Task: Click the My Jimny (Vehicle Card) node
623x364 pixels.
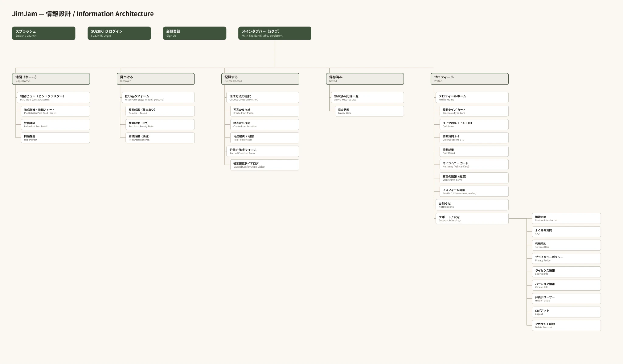Action: click(474, 165)
